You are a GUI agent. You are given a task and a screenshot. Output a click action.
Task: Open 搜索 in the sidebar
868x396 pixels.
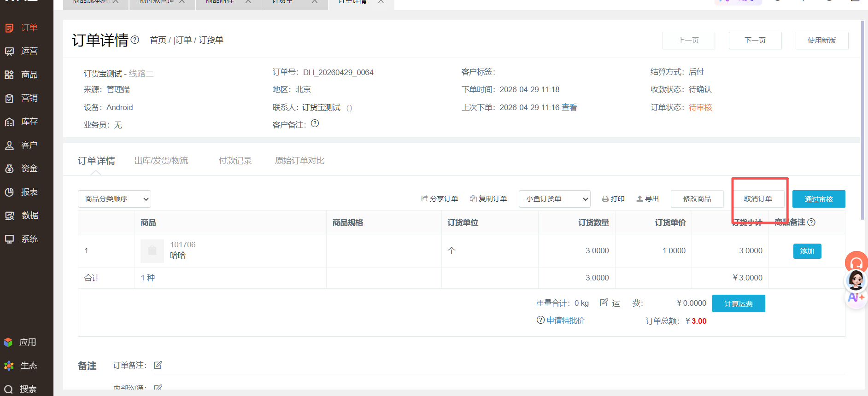[x=20, y=389]
